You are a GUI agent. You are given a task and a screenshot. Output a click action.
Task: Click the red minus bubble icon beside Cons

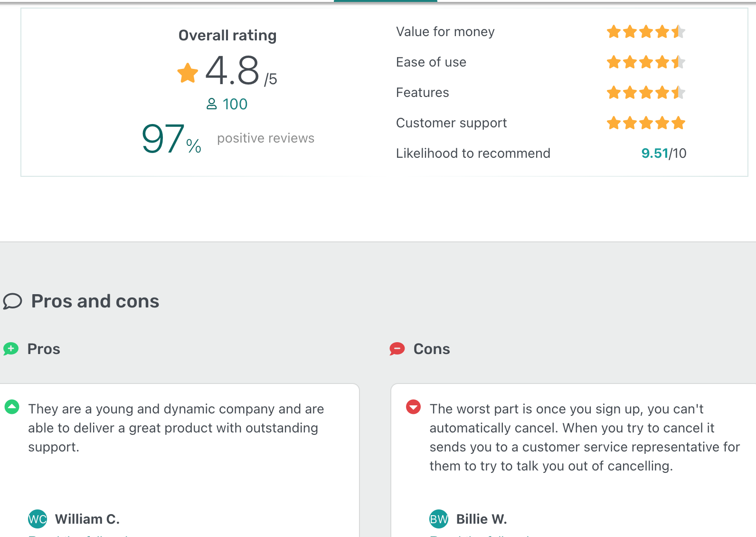pyautogui.click(x=397, y=349)
